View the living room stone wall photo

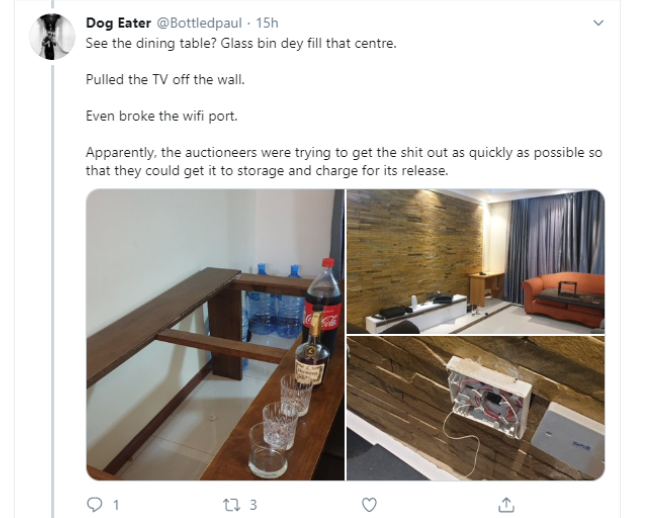(475, 261)
